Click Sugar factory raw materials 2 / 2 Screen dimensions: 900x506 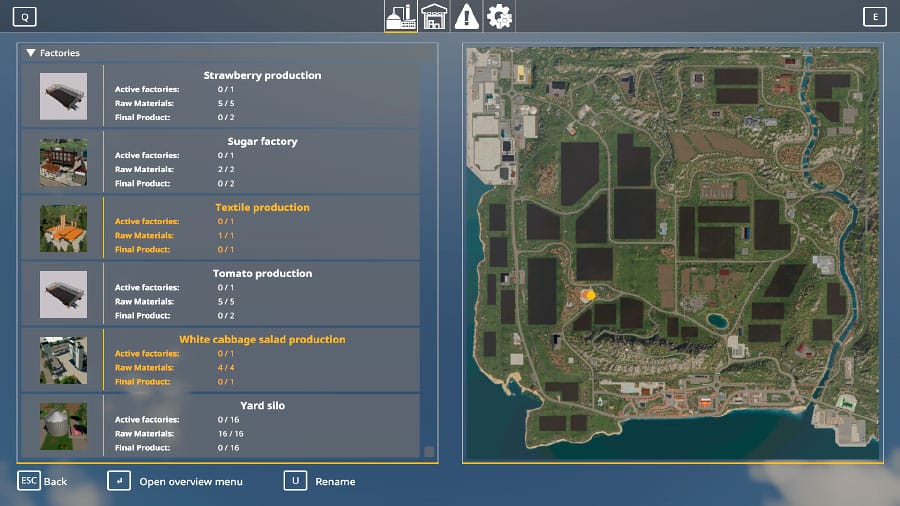226,169
